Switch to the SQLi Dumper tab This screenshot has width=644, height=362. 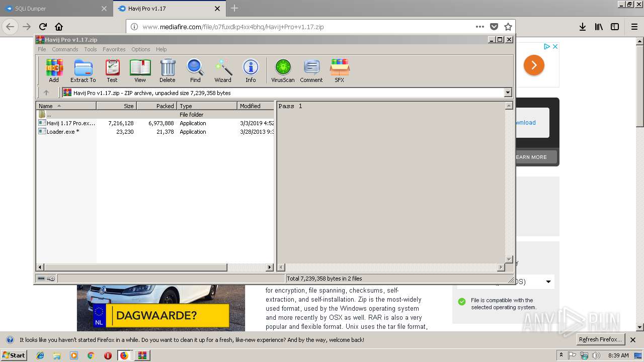click(55, 9)
